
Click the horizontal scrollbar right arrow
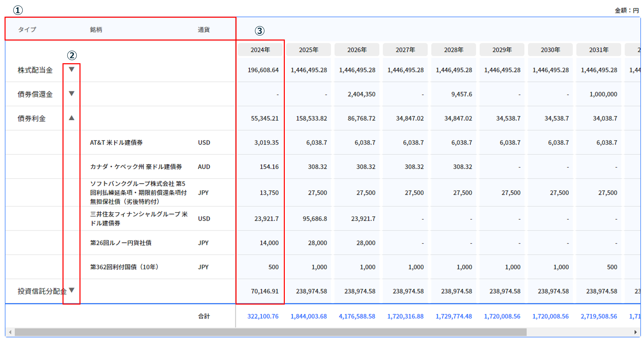(636, 332)
